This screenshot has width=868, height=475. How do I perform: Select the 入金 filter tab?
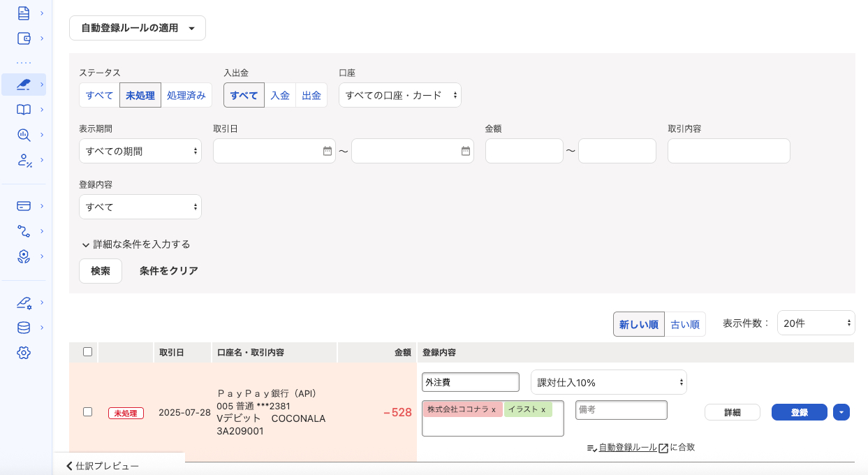point(279,95)
